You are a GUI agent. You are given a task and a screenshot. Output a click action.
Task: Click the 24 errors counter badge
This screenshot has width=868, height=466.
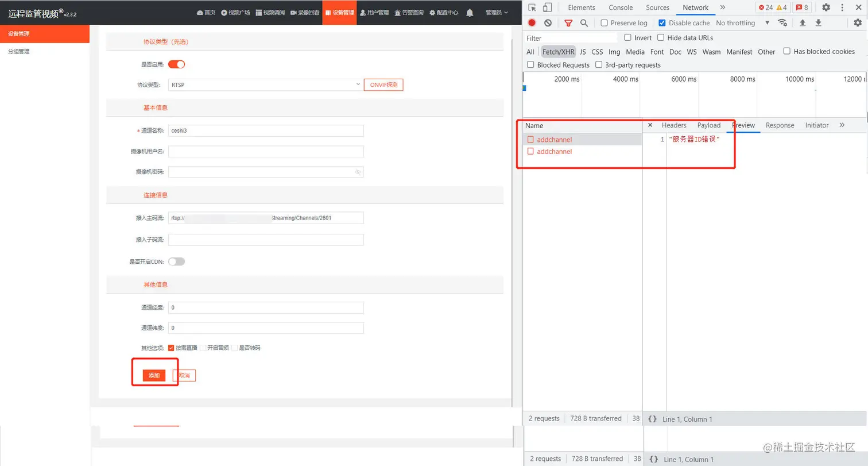coord(766,7)
